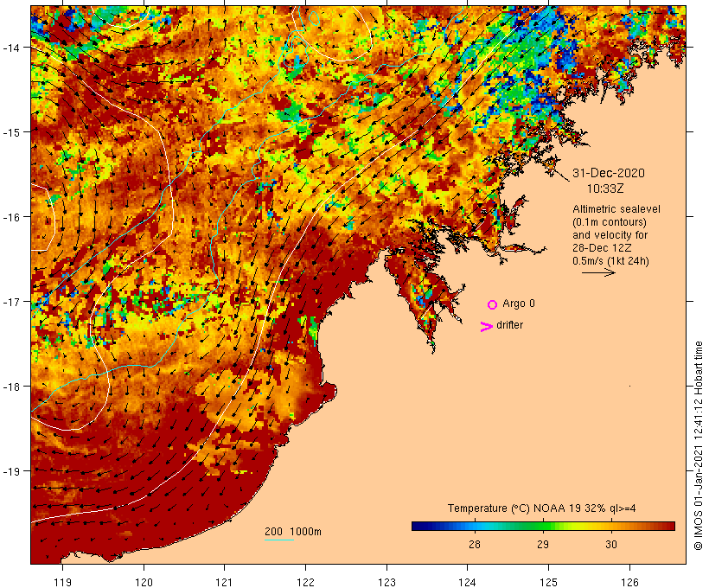Click the 123 longitude axis label
Viewport: 709px width, 588px height.
(x=386, y=582)
